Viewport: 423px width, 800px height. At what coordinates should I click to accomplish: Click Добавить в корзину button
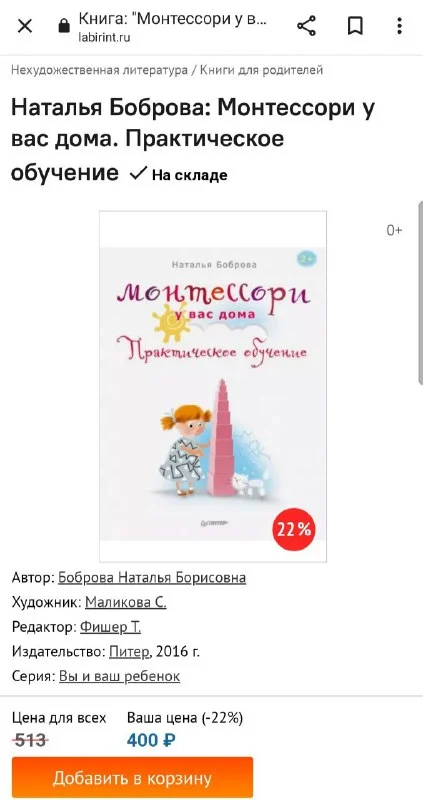[132, 778]
